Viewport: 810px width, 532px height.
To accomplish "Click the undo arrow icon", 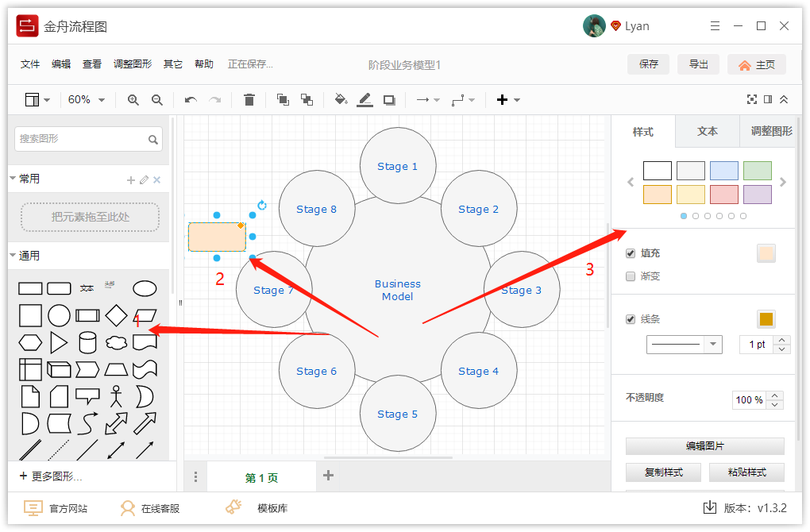I will [x=191, y=99].
